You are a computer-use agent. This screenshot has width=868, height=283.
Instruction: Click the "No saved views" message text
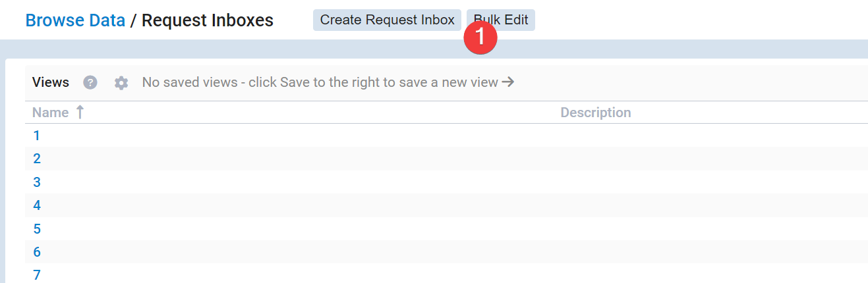[320, 82]
